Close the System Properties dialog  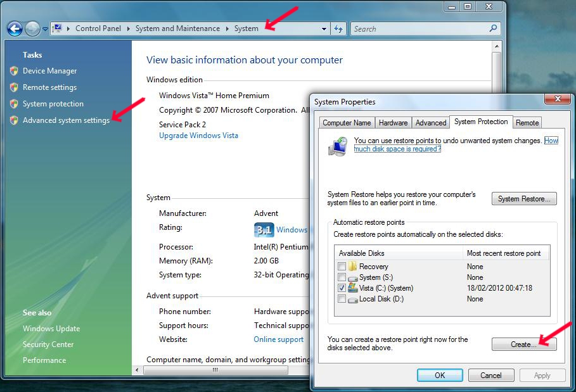pyautogui.click(x=558, y=99)
